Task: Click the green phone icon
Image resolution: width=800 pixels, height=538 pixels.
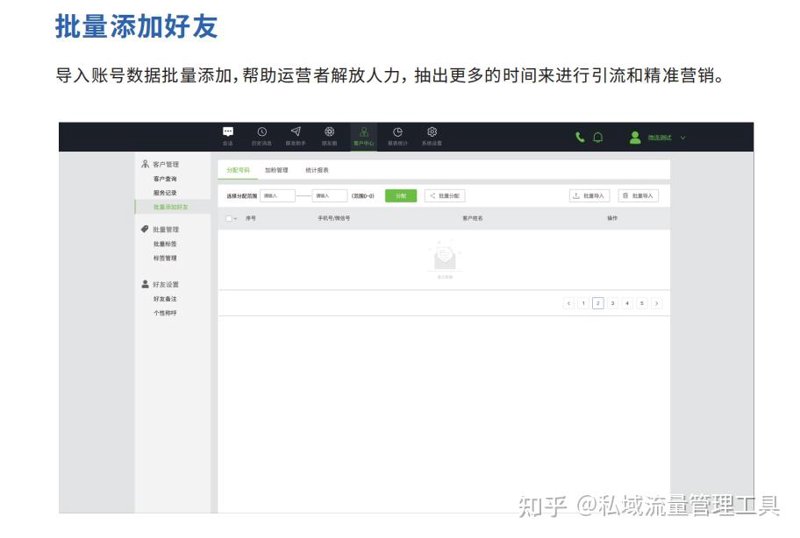Action: coord(580,137)
